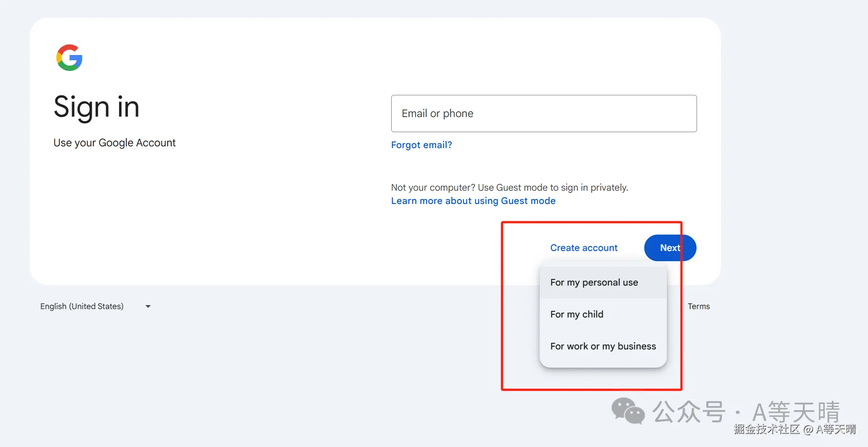Click the "公众号 · A等天晴" watermark text
868x447 pixels.
[746, 412]
